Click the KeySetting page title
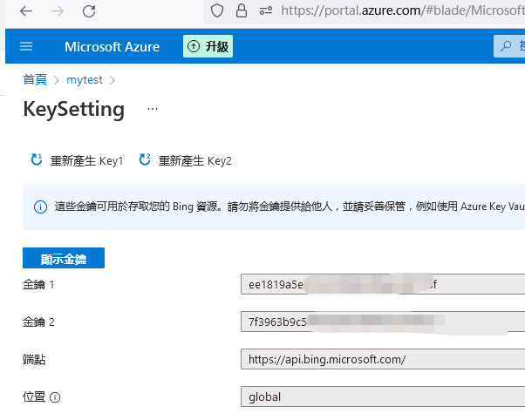Viewport: 525px width, 420px height. [x=73, y=110]
